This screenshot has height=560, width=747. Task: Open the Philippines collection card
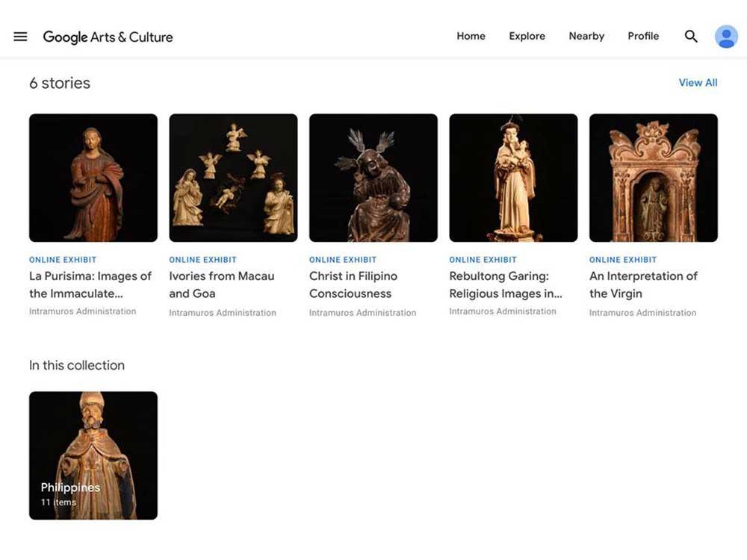click(93, 455)
